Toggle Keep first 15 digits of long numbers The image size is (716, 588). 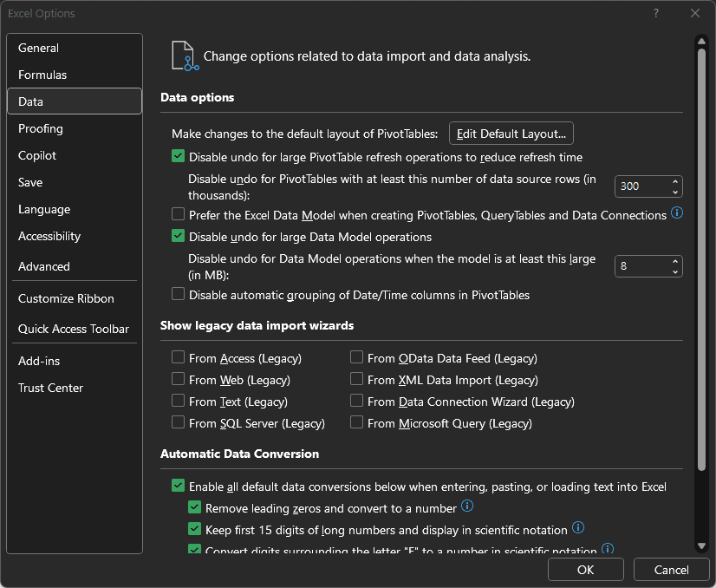[194, 529]
